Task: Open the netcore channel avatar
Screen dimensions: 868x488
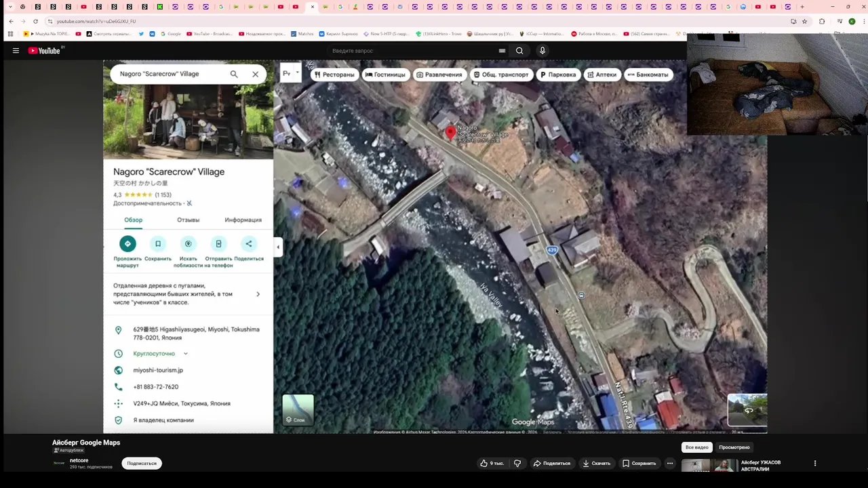Action: click(59, 463)
